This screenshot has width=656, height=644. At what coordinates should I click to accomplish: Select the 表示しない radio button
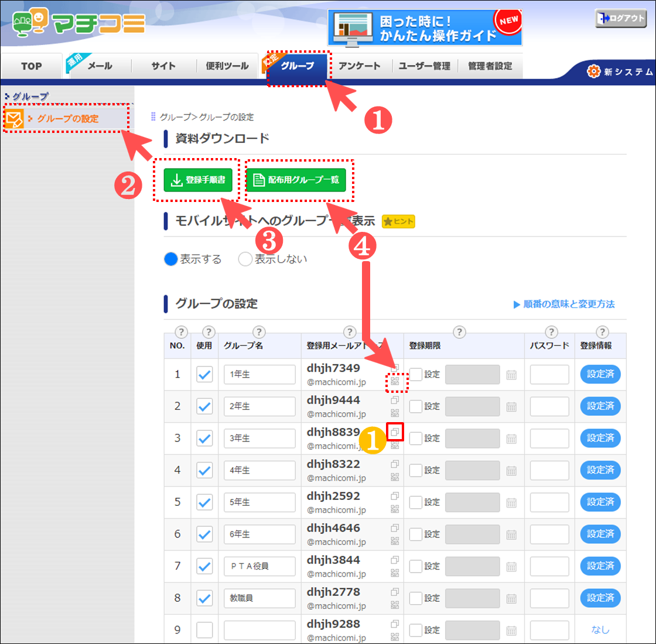245,259
